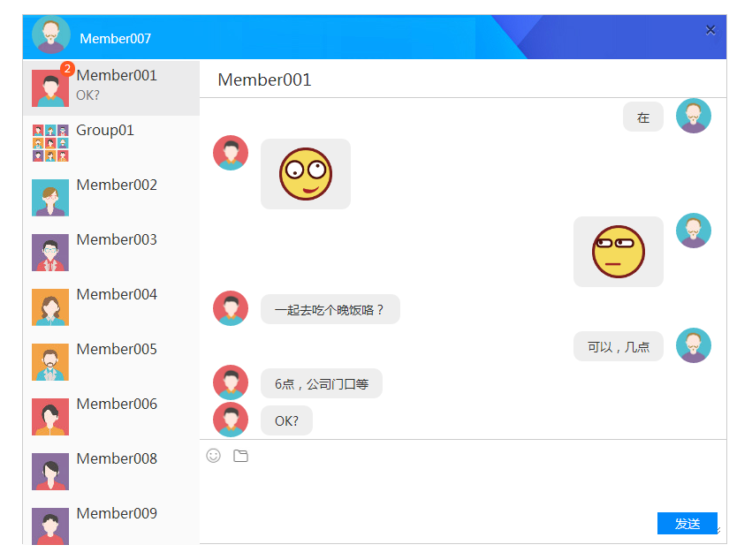Select the Member003 conversation
Viewport: 752px width, 560px height.
pyautogui.click(x=110, y=252)
